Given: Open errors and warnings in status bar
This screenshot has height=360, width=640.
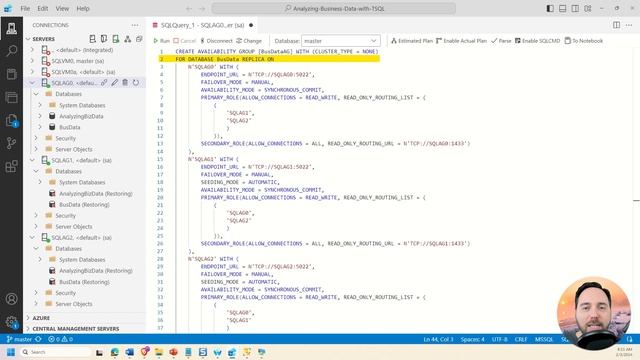Looking at the screenshot, I should click(x=60, y=339).
